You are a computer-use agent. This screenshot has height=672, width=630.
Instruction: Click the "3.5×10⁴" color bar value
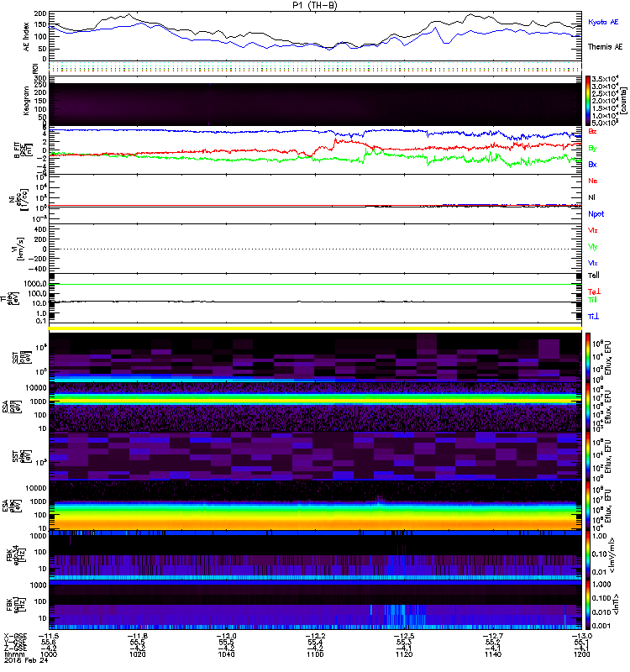pos(604,79)
